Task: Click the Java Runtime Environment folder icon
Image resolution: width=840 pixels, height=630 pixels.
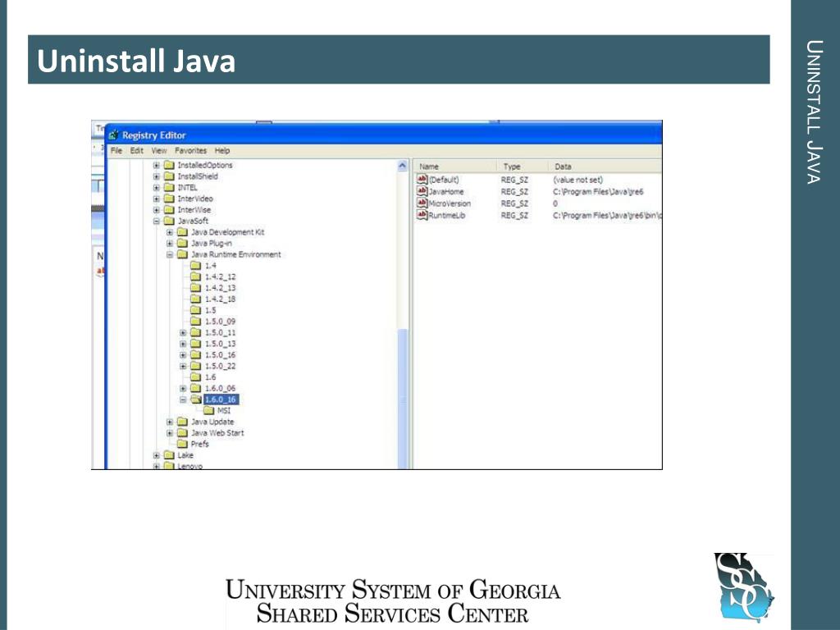Action: click(183, 254)
